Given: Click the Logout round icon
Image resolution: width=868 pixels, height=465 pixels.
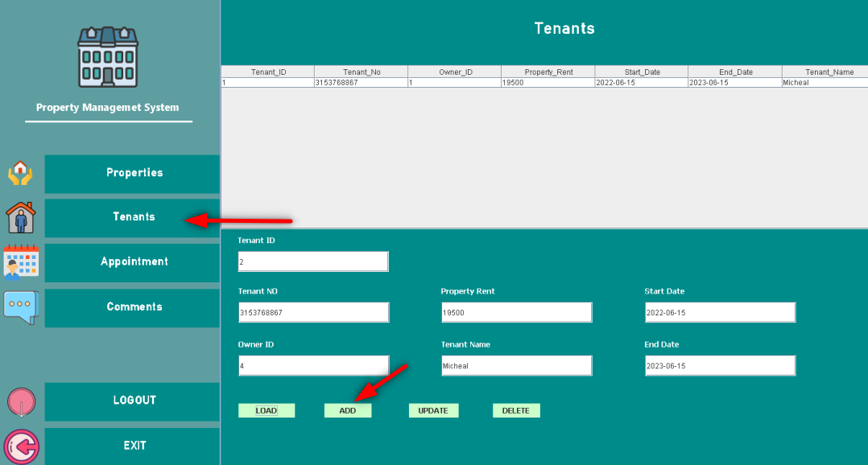Looking at the screenshot, I should pos(20,401).
